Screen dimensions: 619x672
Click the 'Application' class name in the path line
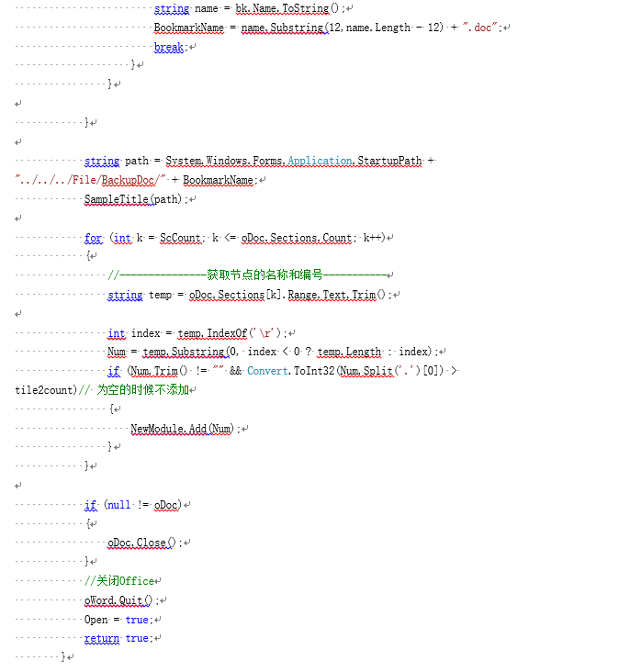click(320, 161)
